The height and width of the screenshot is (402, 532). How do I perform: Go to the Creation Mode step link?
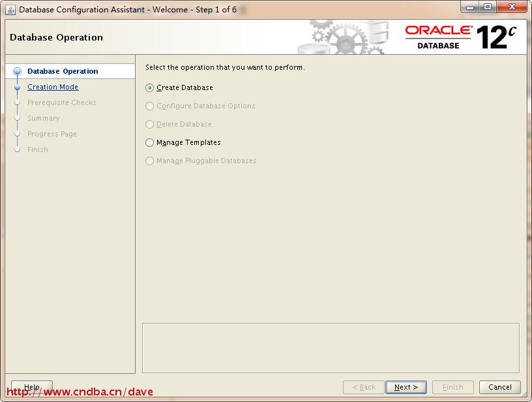(53, 87)
